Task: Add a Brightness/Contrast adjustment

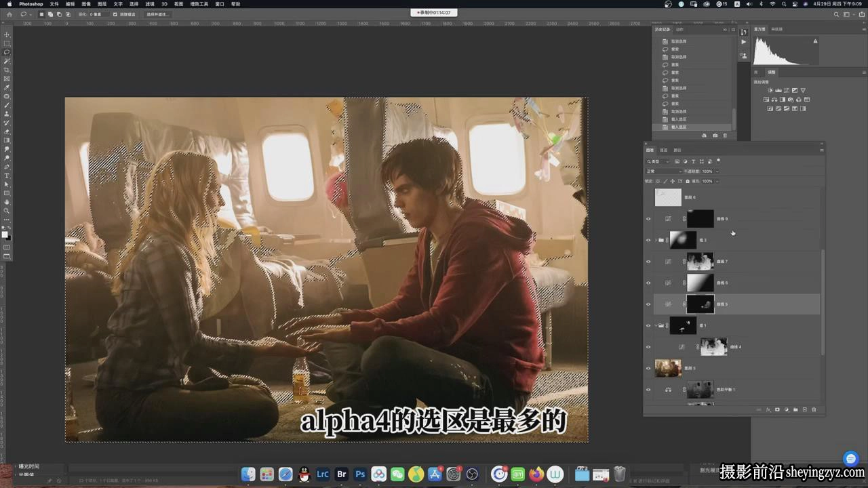Action: [770, 90]
